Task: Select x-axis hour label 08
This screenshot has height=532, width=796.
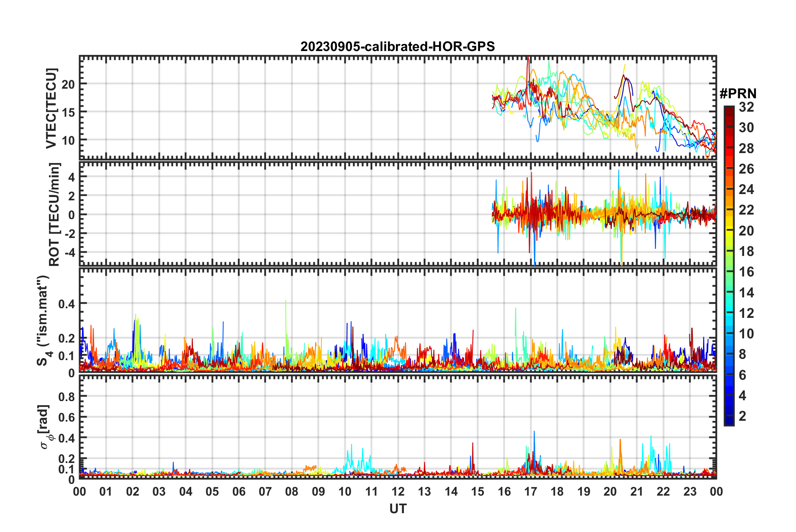Action: pos(292,491)
